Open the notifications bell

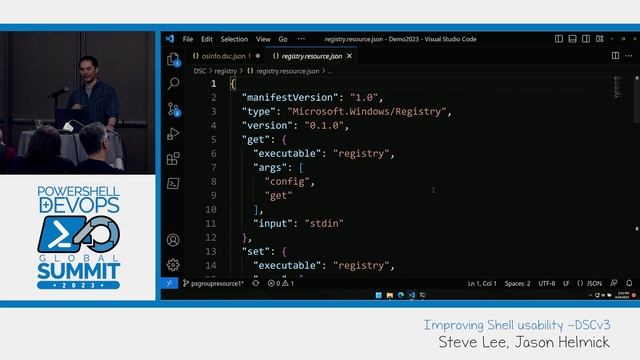pyautogui.click(x=629, y=283)
